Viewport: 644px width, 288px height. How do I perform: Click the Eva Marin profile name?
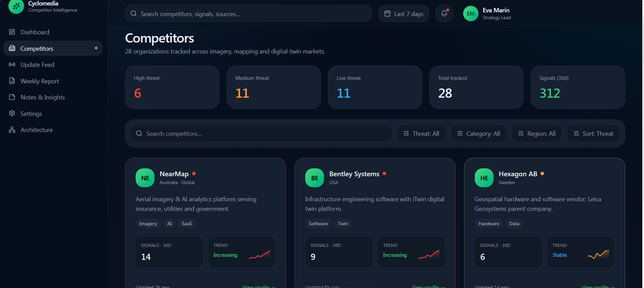click(496, 10)
